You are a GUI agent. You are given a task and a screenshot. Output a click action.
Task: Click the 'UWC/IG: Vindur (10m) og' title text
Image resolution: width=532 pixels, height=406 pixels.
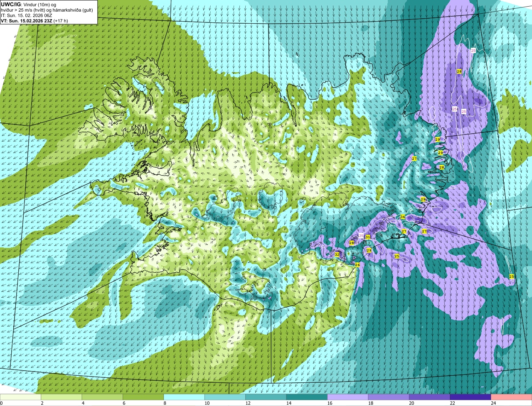pyautogui.click(x=30, y=4)
